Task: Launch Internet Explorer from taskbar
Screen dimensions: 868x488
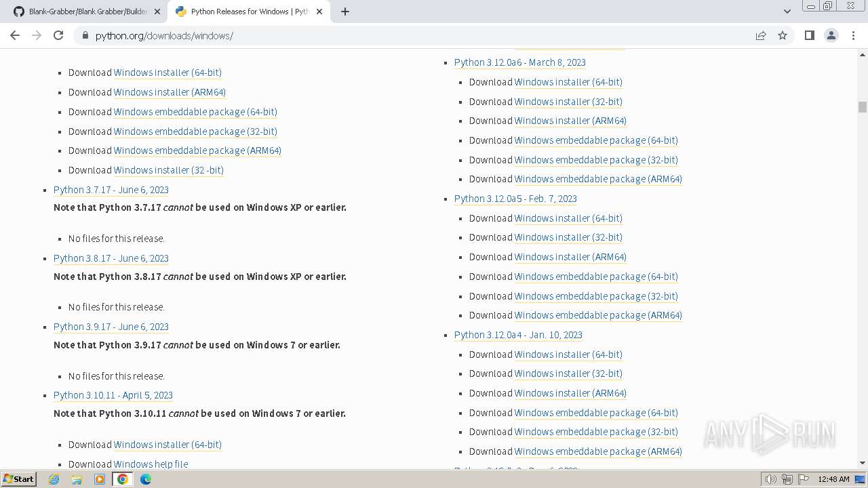Action: [x=54, y=479]
